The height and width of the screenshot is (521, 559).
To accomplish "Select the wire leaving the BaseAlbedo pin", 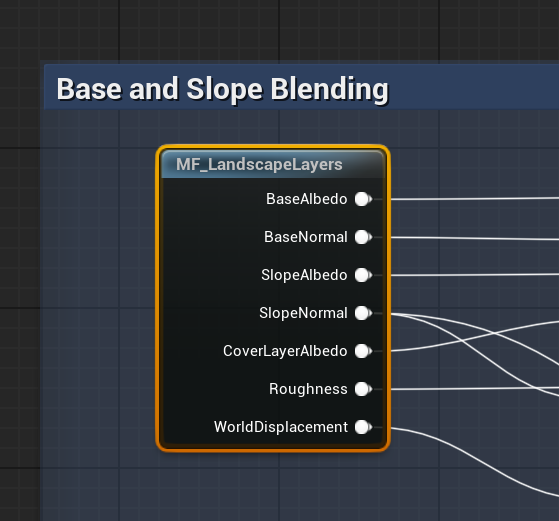I will coord(474,199).
